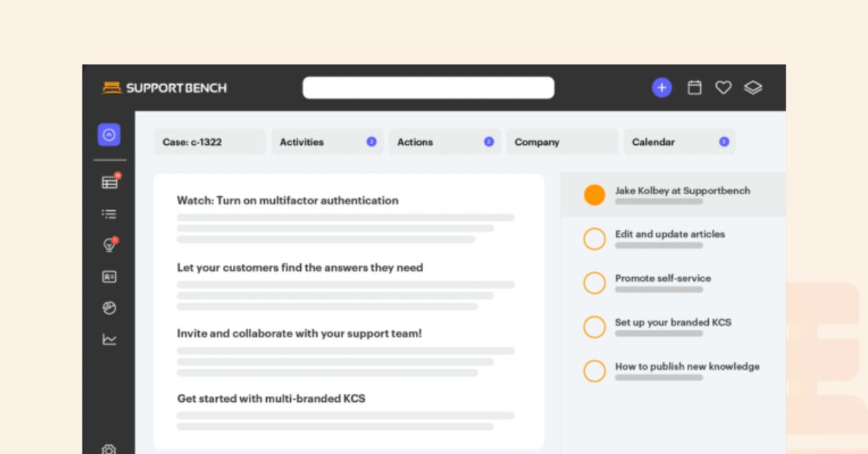Select circle beside How to publish new knowledge
The image size is (868, 454).
point(595,371)
